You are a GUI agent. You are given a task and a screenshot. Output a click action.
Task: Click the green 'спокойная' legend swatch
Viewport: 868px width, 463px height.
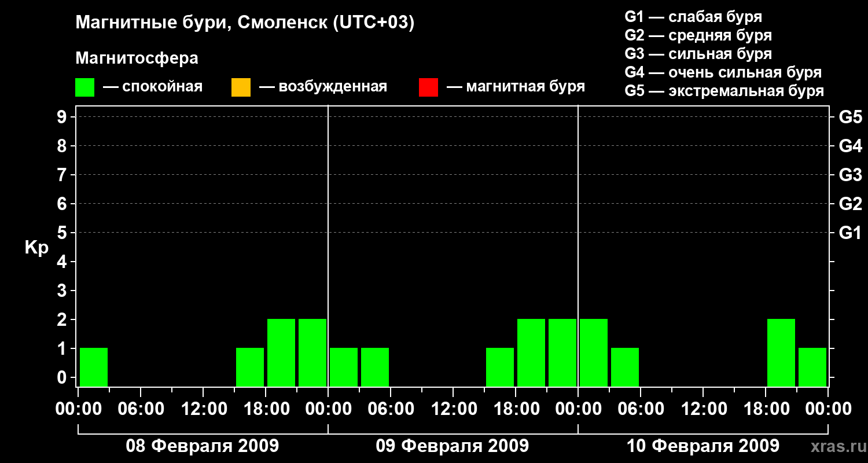[84, 87]
